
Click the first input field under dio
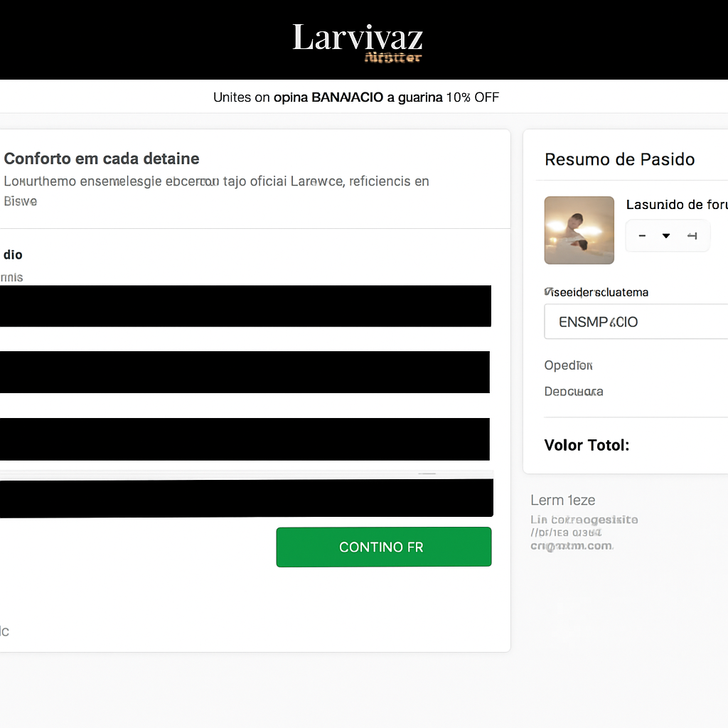click(245, 306)
